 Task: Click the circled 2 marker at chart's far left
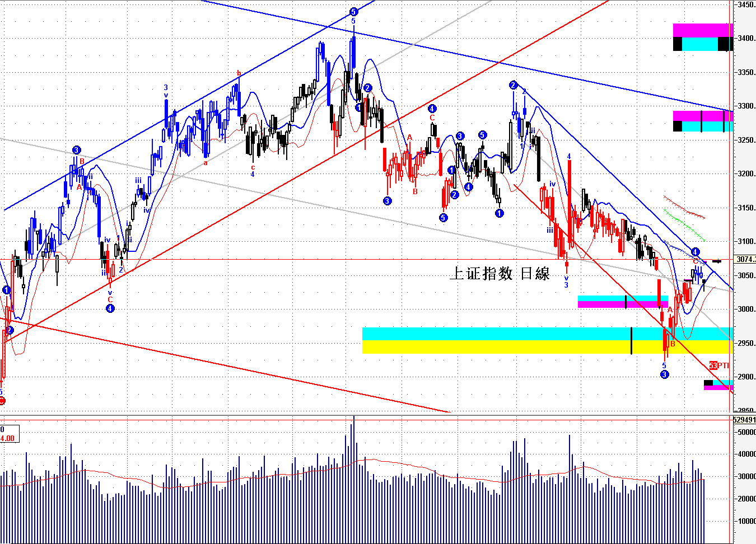(x=10, y=330)
